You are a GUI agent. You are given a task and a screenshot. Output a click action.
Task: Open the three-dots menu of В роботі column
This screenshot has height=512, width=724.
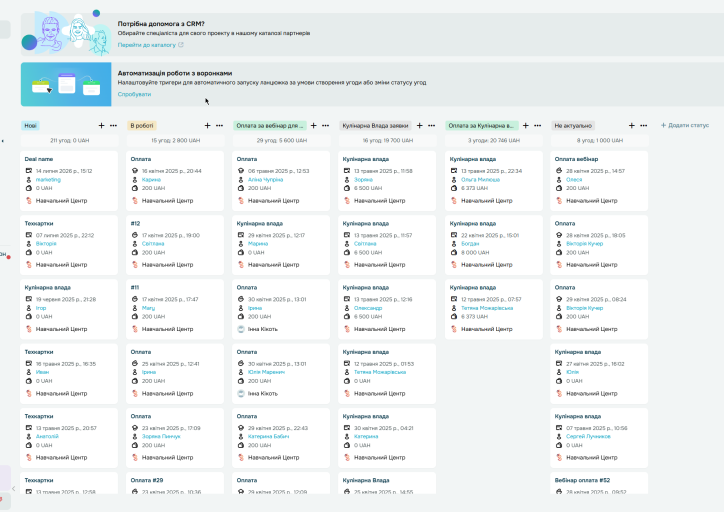pos(219,126)
